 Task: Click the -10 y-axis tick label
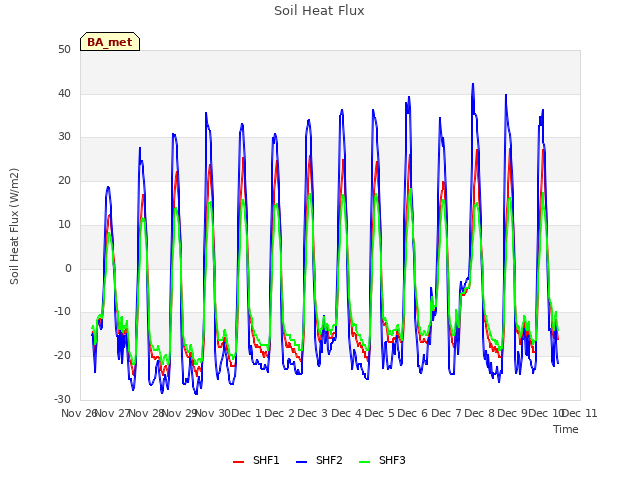pyautogui.click(x=62, y=312)
